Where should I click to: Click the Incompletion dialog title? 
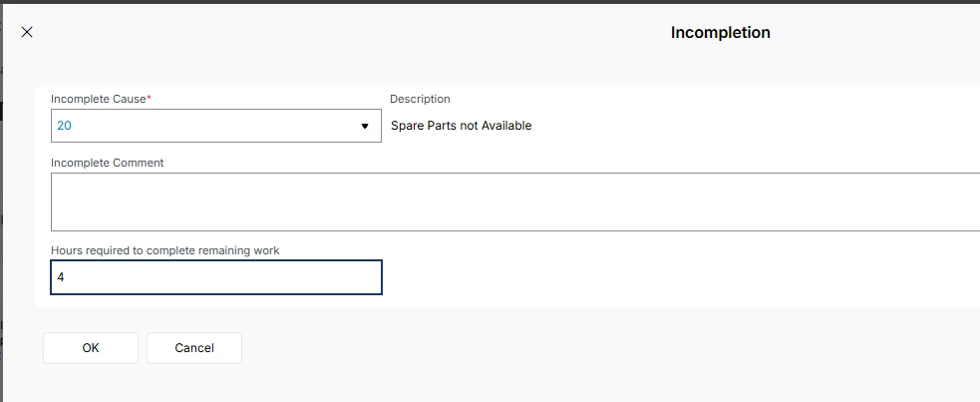coord(720,33)
